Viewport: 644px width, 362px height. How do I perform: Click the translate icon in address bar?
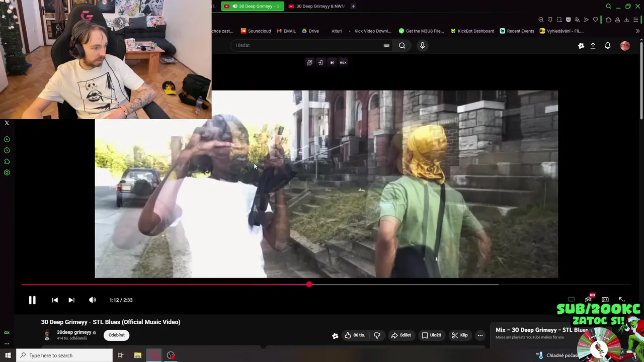tap(577, 20)
